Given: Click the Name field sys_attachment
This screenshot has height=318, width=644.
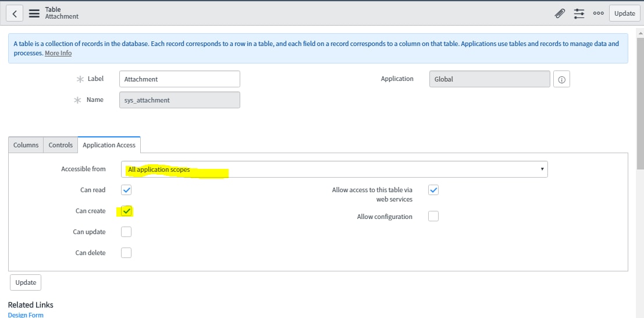Looking at the screenshot, I should 180,100.
